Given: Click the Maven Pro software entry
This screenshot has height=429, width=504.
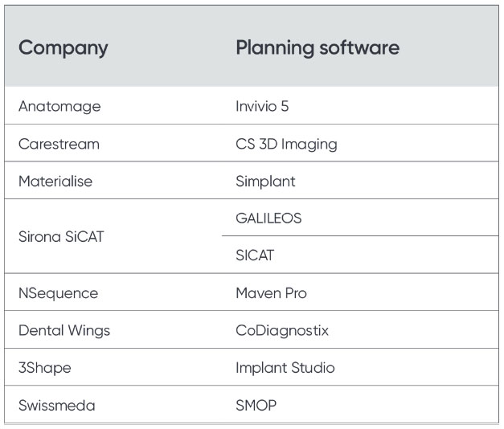Looking at the screenshot, I should (271, 293).
